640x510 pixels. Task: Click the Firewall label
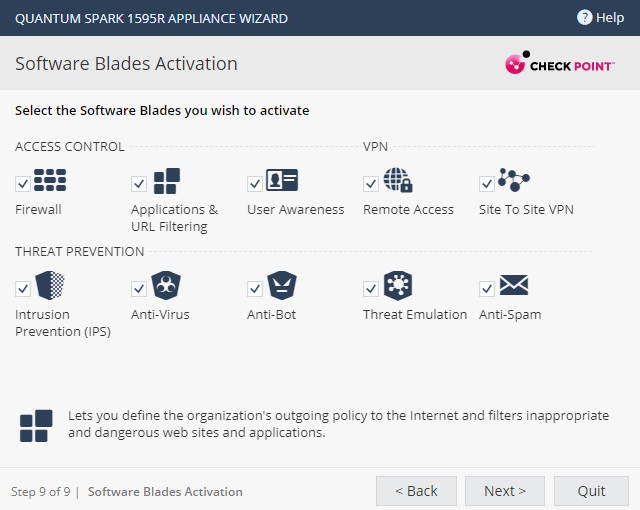pos(38,209)
